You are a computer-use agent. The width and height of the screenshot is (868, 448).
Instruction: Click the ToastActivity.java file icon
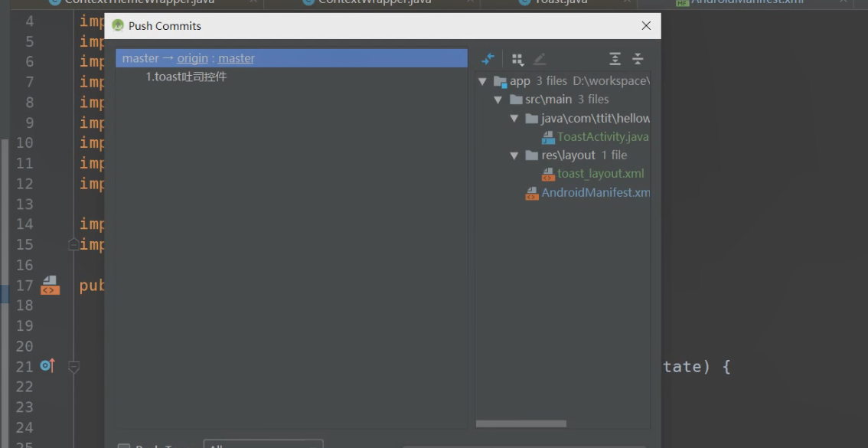[548, 137]
